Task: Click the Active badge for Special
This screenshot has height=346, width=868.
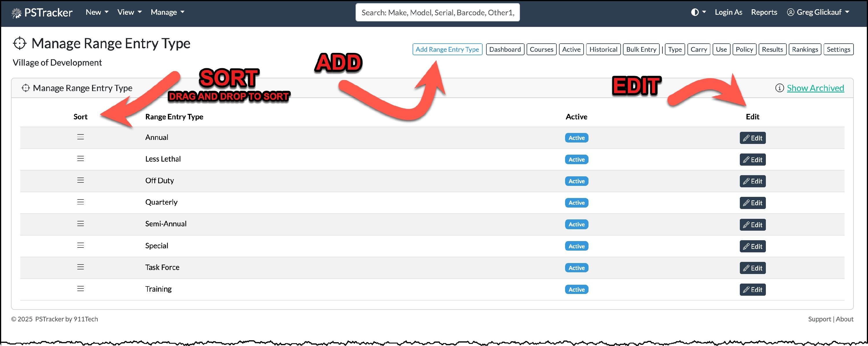Action: click(576, 246)
